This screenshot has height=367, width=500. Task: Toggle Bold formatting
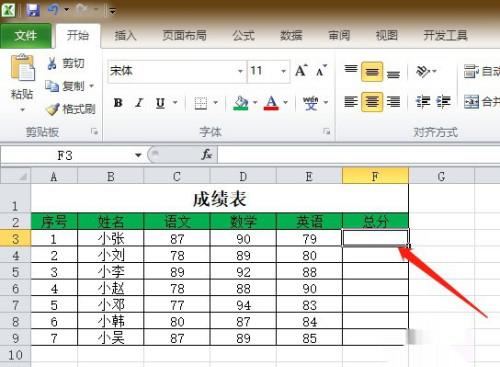click(118, 103)
